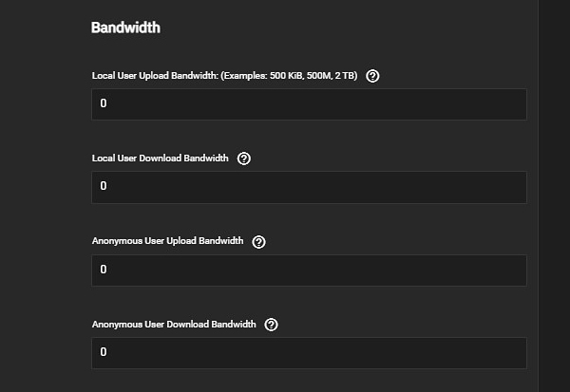570x392 pixels.
Task: Open help for Local User Upload Bandwidth
Action: click(372, 76)
